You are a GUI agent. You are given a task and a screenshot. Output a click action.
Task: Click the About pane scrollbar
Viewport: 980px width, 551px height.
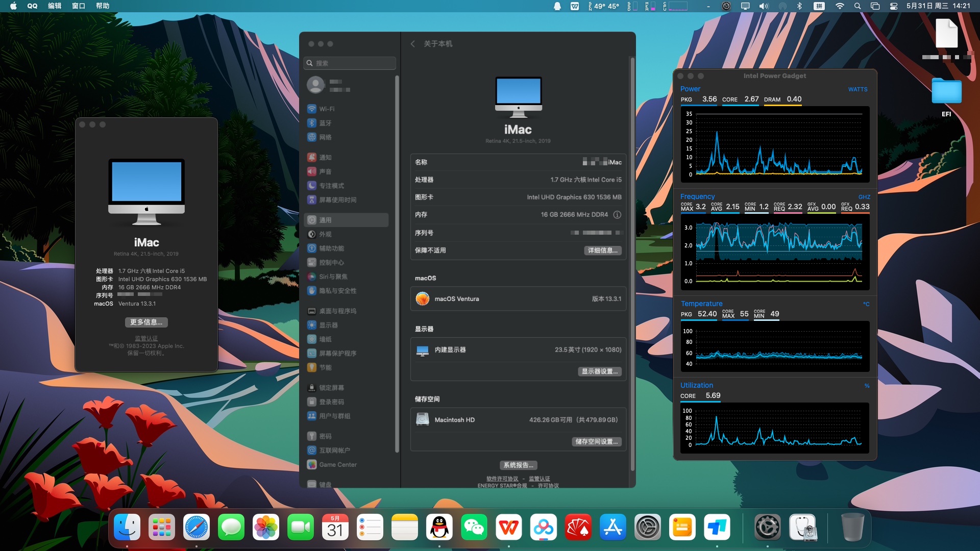[632, 264]
